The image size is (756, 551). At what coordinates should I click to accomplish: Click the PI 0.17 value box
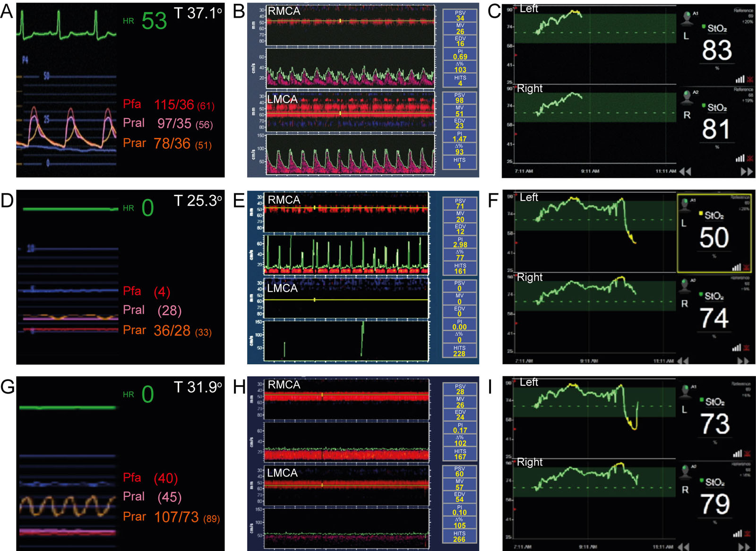click(460, 428)
